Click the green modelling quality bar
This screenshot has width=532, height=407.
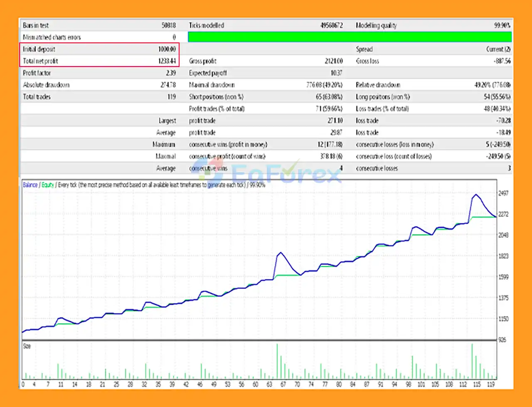tap(350, 37)
